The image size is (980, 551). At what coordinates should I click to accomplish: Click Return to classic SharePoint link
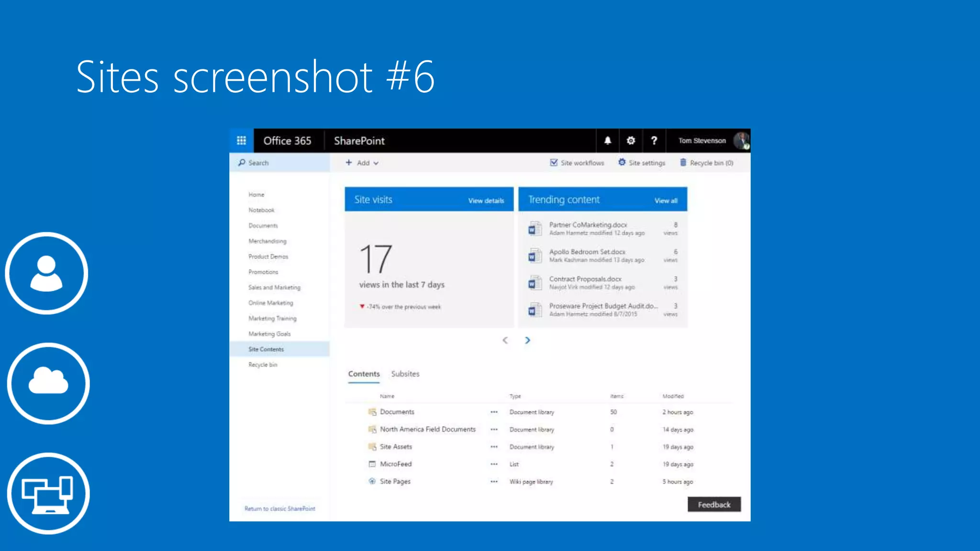click(279, 508)
